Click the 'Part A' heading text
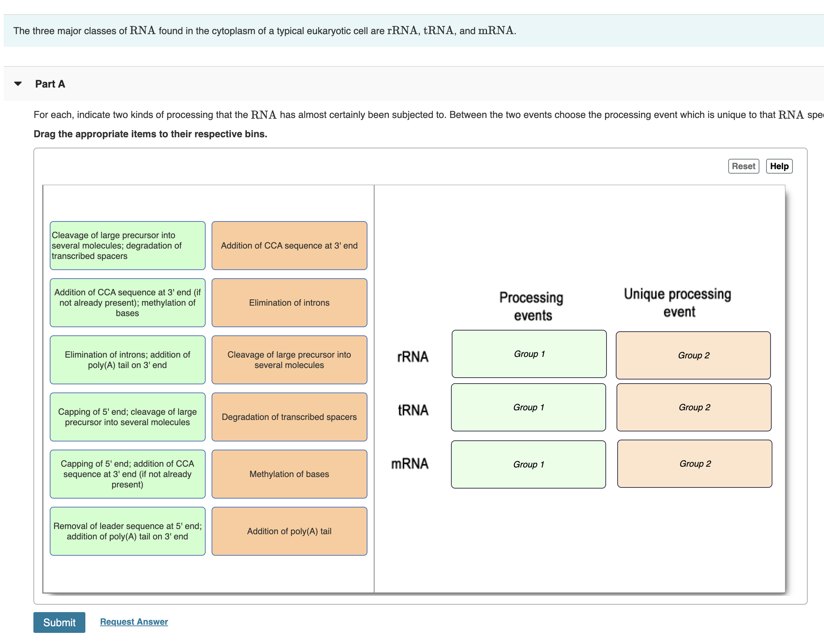Screen dimensions: 824x644 (50, 84)
